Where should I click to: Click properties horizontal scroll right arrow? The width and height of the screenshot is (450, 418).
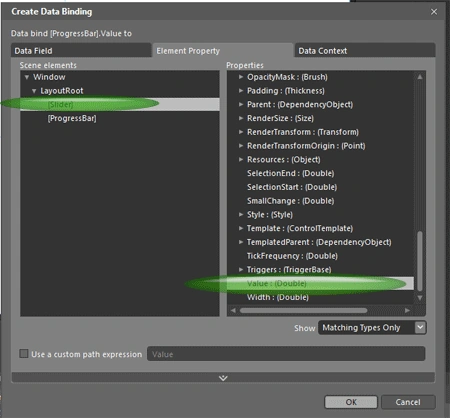(x=407, y=310)
